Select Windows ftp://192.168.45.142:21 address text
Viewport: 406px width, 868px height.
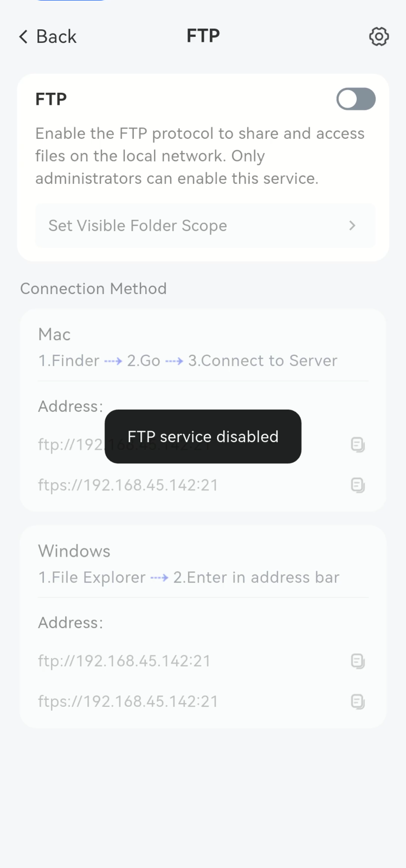(124, 661)
